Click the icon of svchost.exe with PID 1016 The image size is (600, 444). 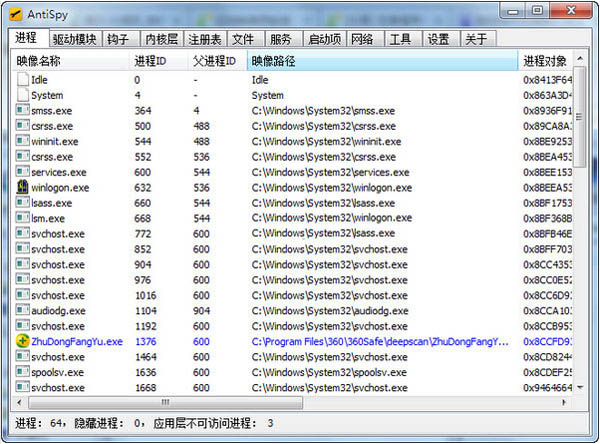[x=23, y=295]
